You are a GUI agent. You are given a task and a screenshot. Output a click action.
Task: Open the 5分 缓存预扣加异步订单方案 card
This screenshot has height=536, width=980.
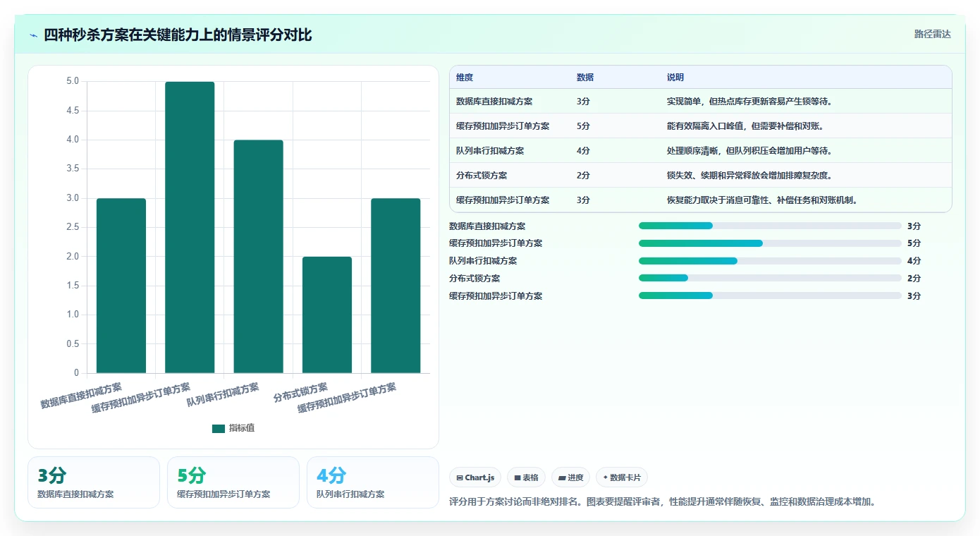point(233,482)
